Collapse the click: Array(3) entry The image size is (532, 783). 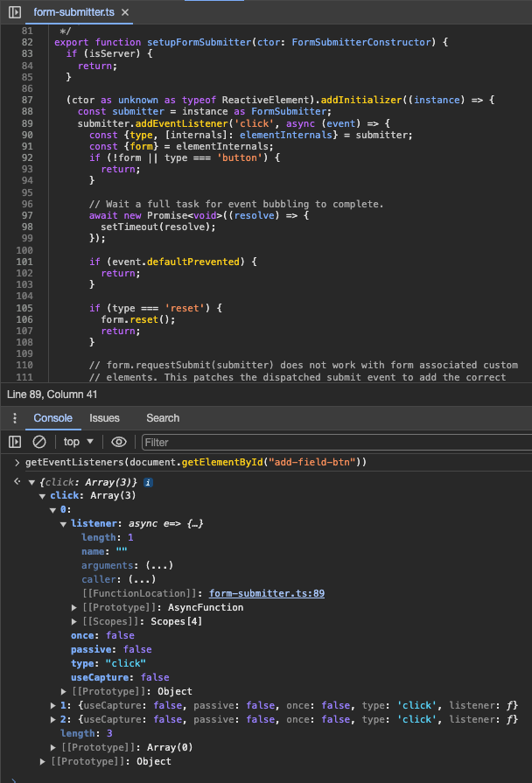click(43, 496)
